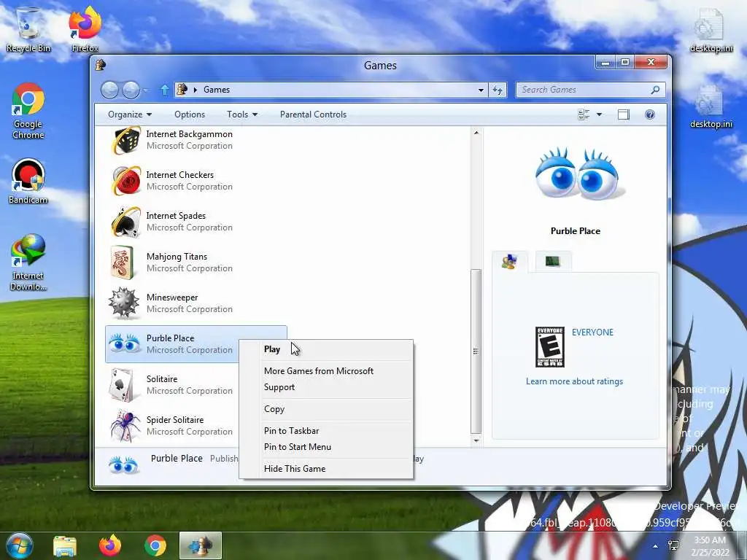This screenshot has height=560, width=747.
Task: Click the search magnifier icon
Action: (x=656, y=90)
